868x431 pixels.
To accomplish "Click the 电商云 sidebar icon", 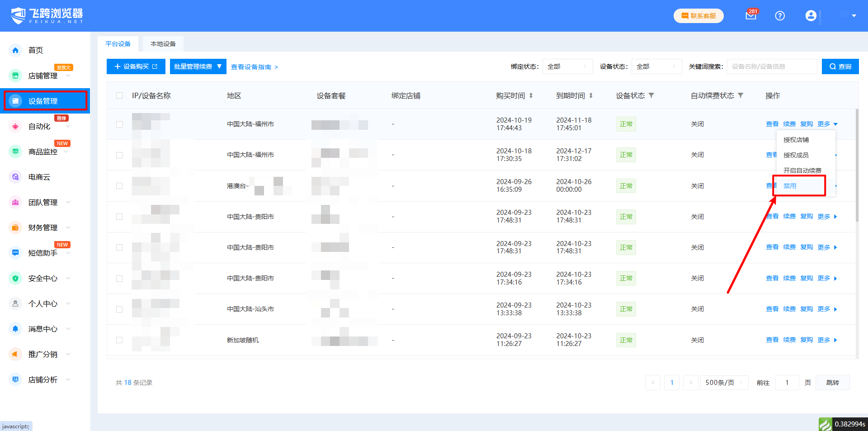I will [x=15, y=177].
